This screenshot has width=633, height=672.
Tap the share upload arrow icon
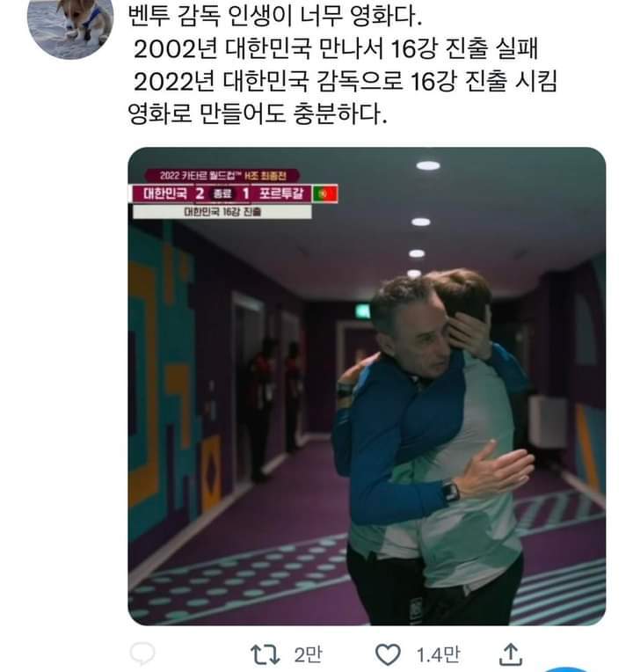pos(511,654)
